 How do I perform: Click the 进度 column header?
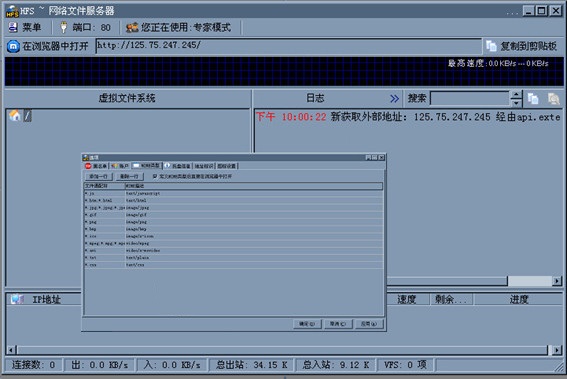(x=519, y=299)
